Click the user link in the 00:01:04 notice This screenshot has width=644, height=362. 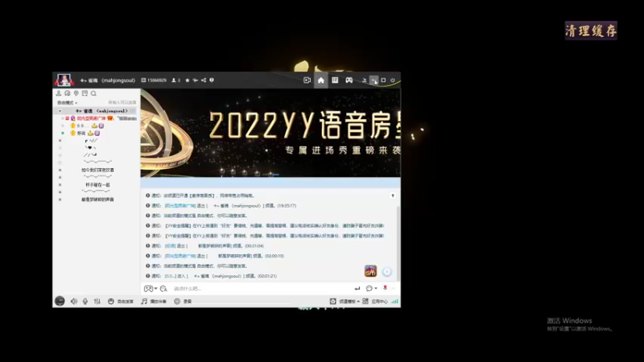pos(170,246)
